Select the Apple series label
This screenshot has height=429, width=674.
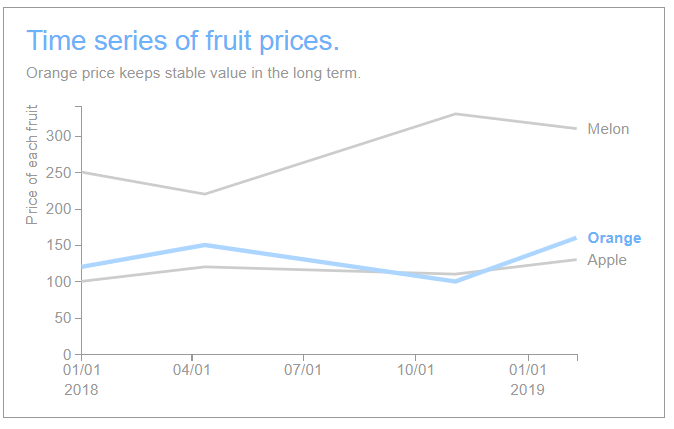(x=607, y=260)
